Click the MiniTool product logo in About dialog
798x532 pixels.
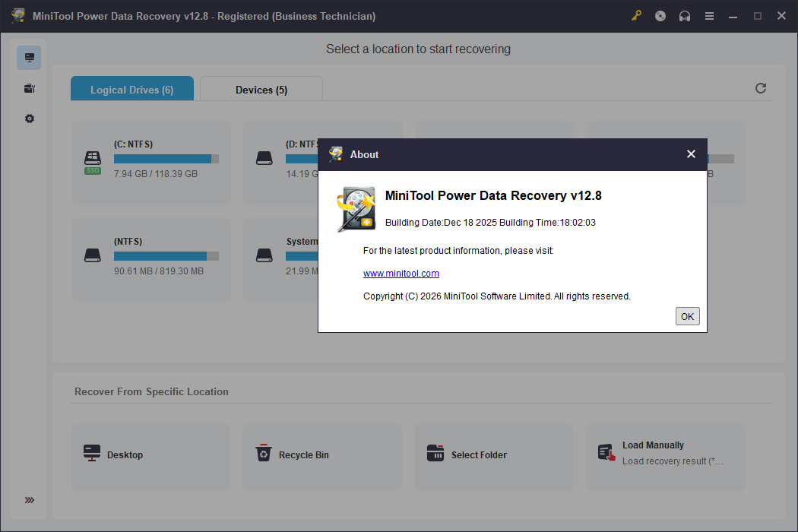click(356, 209)
